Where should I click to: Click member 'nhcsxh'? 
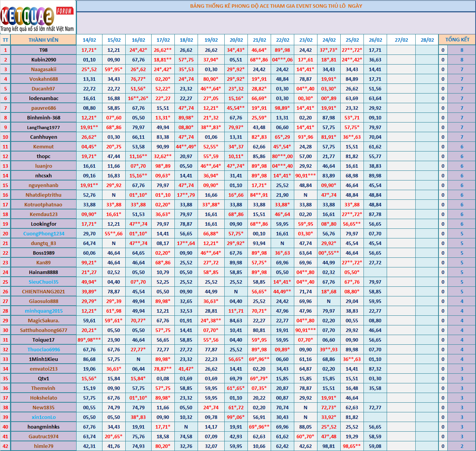point(43,175)
